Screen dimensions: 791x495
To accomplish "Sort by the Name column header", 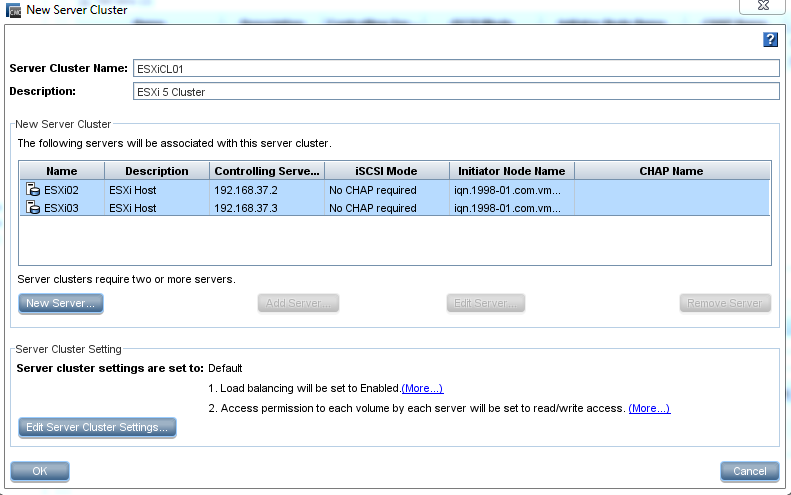I will pyautogui.click(x=61, y=171).
